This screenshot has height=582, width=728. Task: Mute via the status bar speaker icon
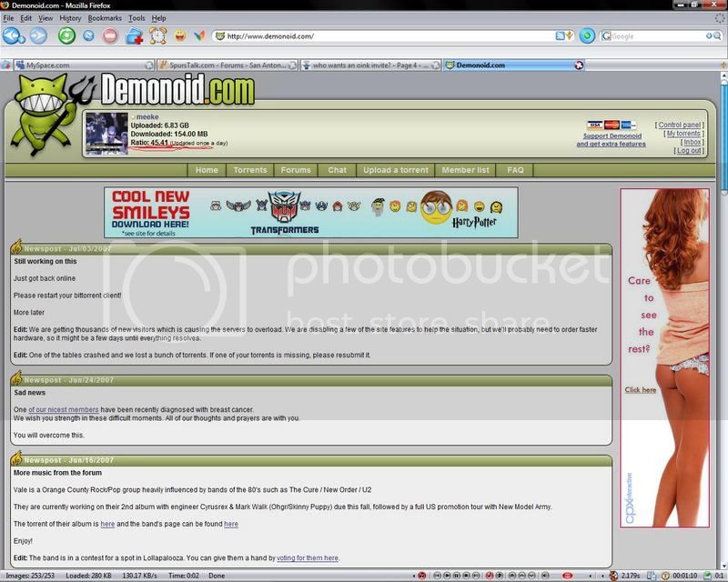point(545,576)
